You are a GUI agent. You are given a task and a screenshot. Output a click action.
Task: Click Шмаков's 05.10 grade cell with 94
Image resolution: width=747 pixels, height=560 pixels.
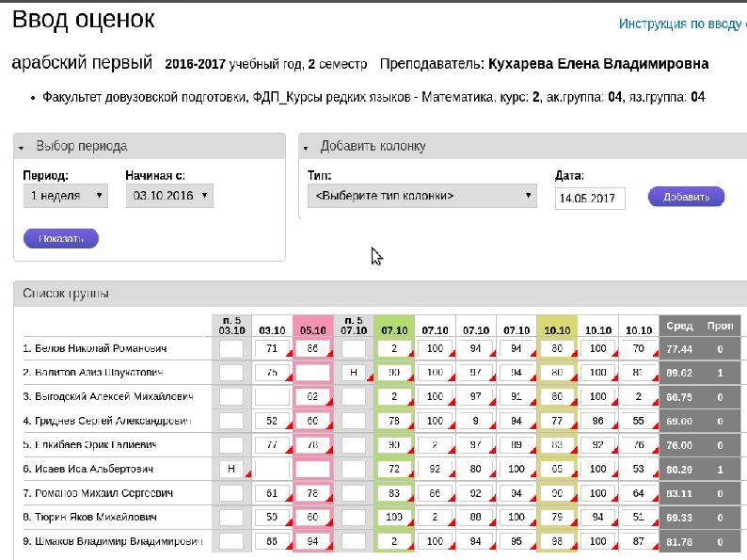click(313, 541)
